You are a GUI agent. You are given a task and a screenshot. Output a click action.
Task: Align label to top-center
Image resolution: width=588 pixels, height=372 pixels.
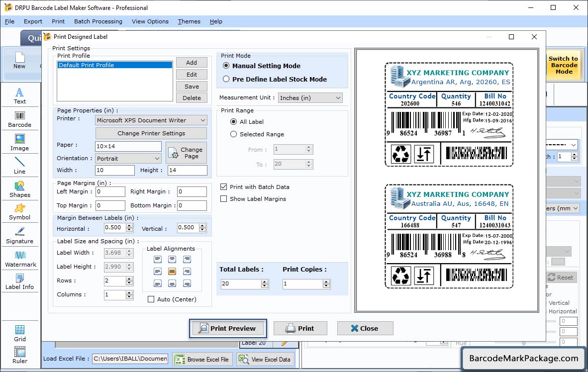172,259
